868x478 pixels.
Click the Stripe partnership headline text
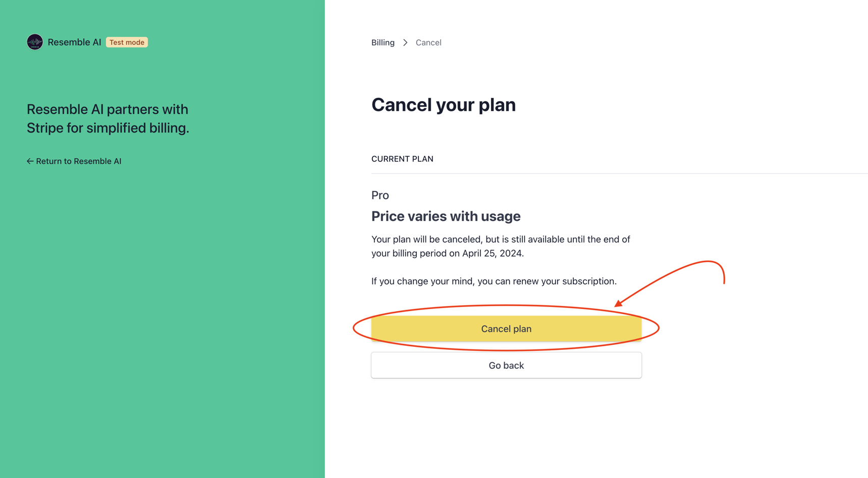tap(107, 118)
